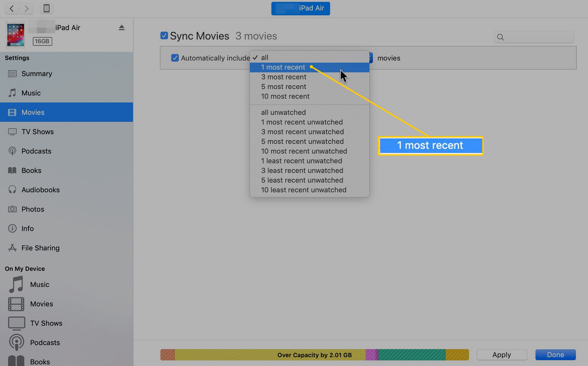Click the Audiobooks headphones icon
Image resolution: width=588 pixels, height=366 pixels.
click(x=12, y=190)
